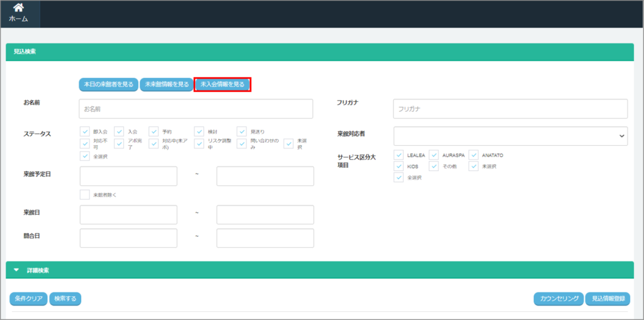The image size is (644, 320).
Task: Expand the 詳細検索 section triangle
Action: point(16,270)
